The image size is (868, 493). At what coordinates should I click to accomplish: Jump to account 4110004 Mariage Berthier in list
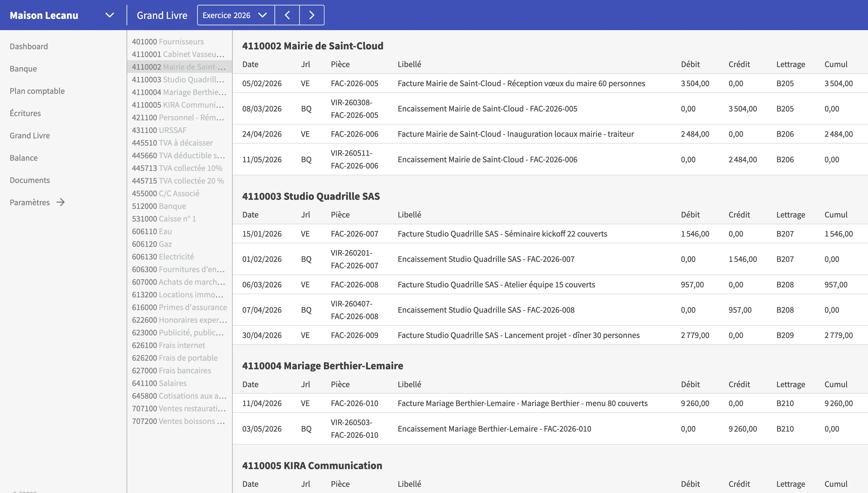click(x=179, y=92)
